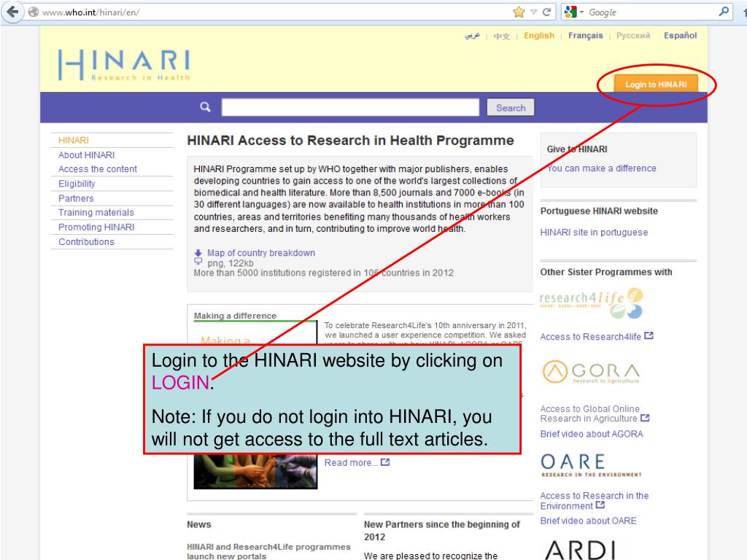
Task: Open the history dropdown arrow beside the star
Action: tap(533, 12)
